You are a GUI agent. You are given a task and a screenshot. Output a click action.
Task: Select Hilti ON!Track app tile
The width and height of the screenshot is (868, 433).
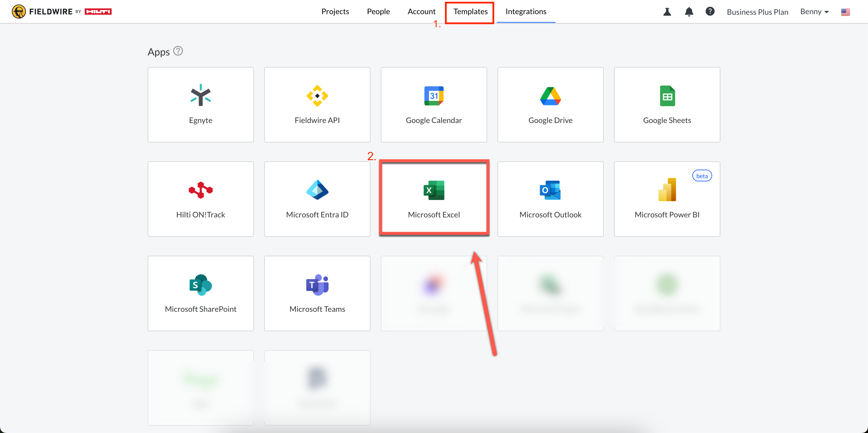pyautogui.click(x=200, y=199)
